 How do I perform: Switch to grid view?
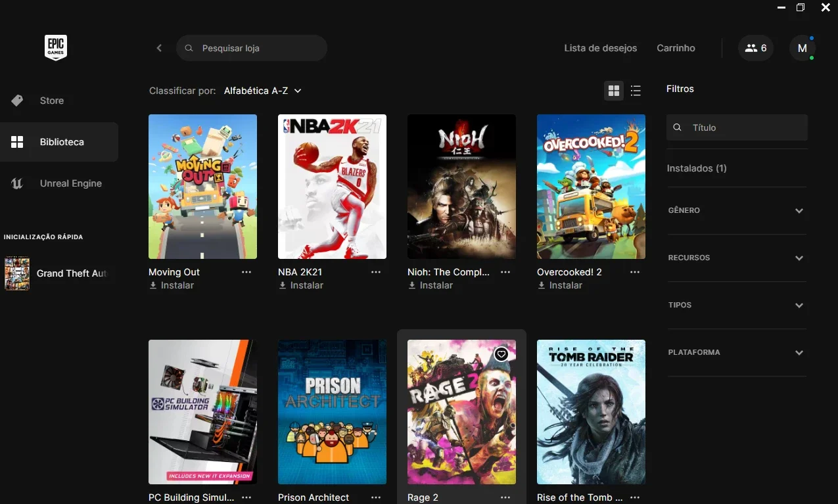pyautogui.click(x=614, y=91)
